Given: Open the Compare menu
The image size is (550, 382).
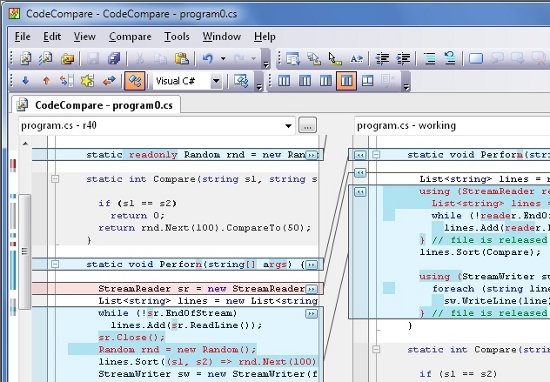Looking at the screenshot, I should coord(130,36).
